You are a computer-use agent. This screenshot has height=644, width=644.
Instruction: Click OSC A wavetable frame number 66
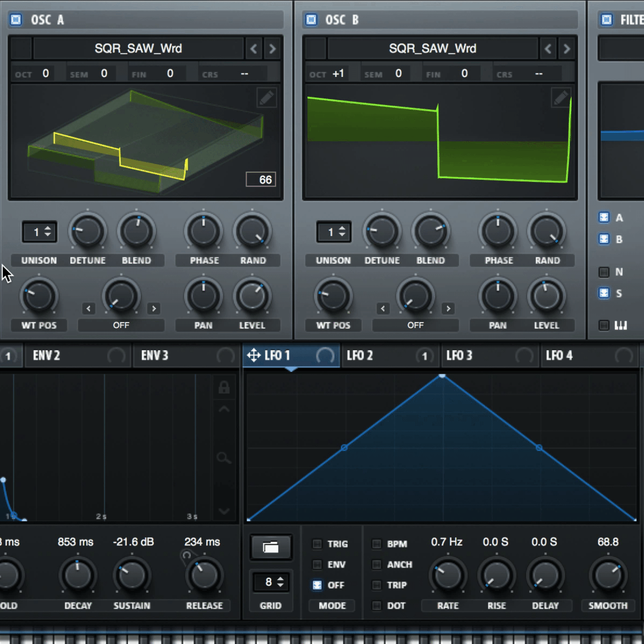[x=261, y=180]
